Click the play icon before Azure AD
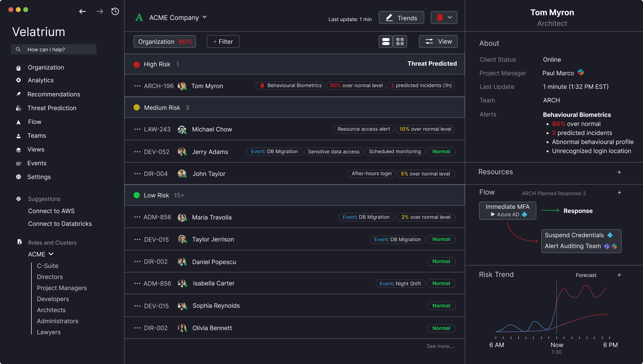Image resolution: width=643 pixels, height=364 pixels. [x=493, y=214]
